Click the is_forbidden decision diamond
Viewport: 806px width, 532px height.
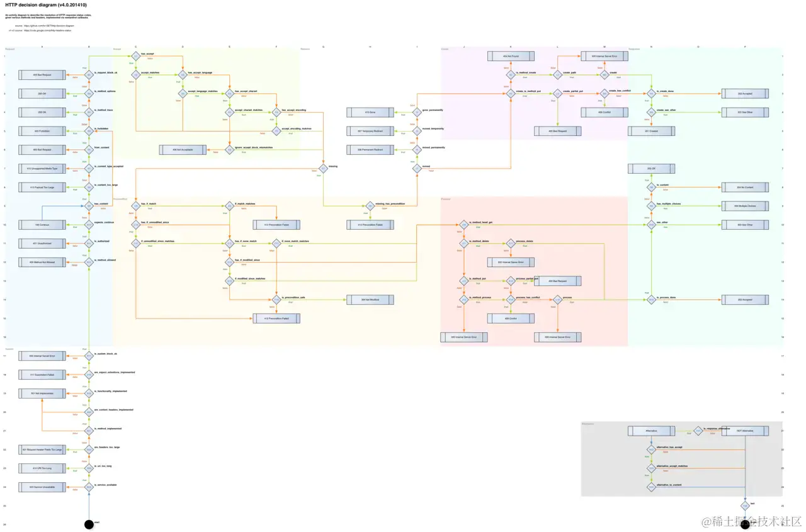pos(89,131)
